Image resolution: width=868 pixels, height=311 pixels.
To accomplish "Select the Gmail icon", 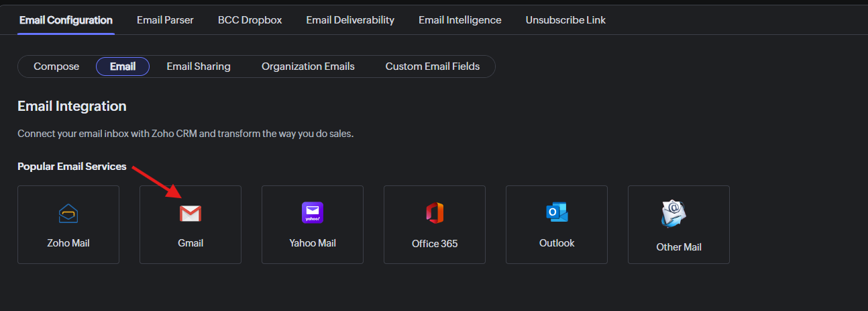I will (191, 214).
